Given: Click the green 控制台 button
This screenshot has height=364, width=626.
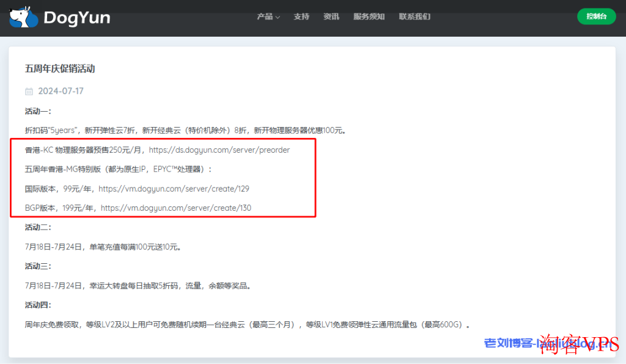Looking at the screenshot, I should (597, 16).
